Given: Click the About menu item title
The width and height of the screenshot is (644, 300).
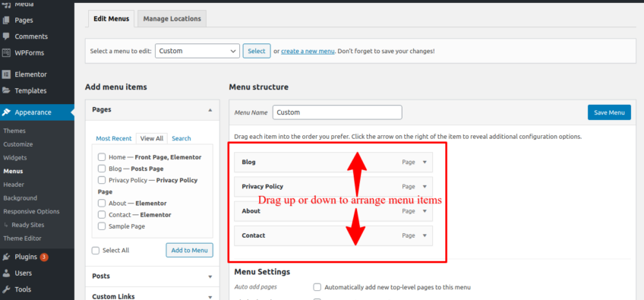Looking at the screenshot, I should point(251,211).
